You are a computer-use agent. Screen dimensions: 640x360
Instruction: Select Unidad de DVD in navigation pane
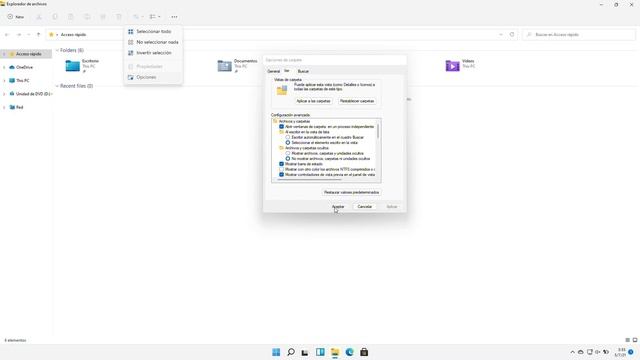tap(31, 94)
